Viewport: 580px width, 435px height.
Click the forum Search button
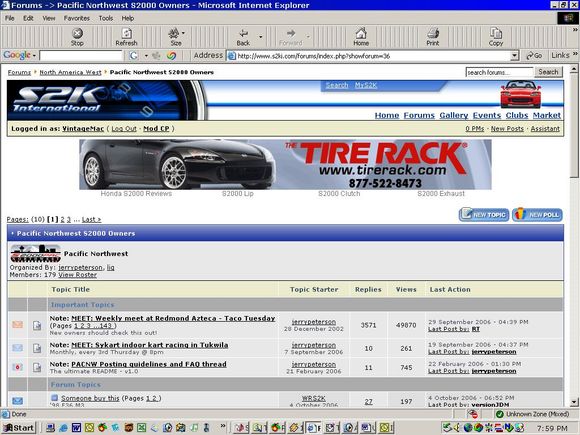coord(548,72)
